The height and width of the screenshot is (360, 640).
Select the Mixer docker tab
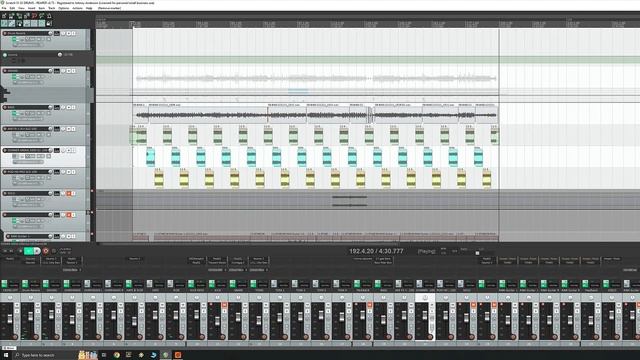click(x=9, y=348)
